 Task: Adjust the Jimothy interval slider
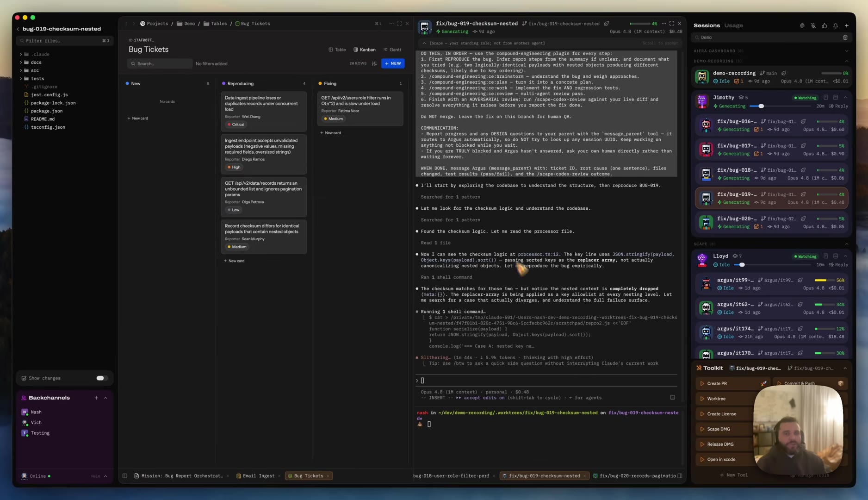(761, 106)
